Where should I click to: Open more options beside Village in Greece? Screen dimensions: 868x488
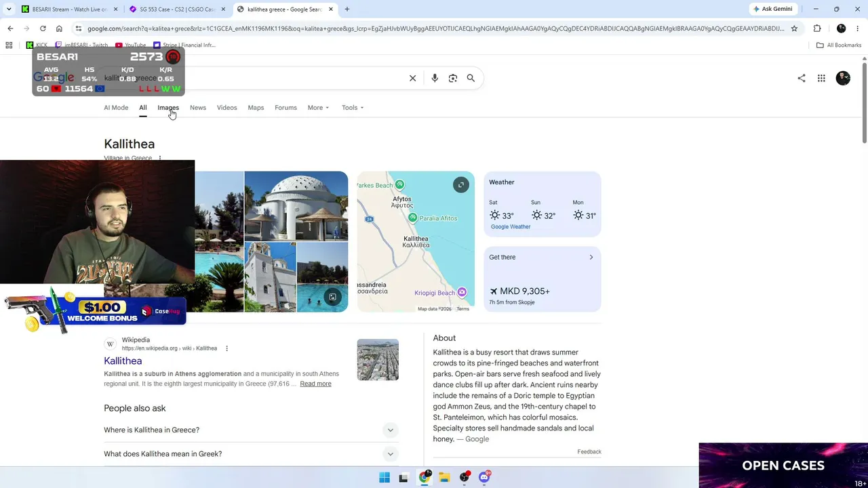[x=160, y=158]
